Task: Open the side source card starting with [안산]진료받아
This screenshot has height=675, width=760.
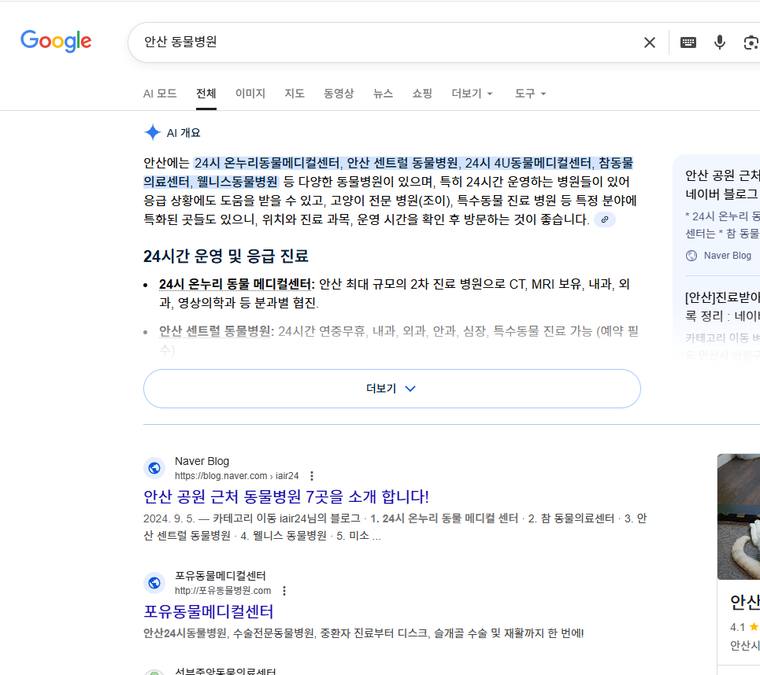Action: point(722,306)
